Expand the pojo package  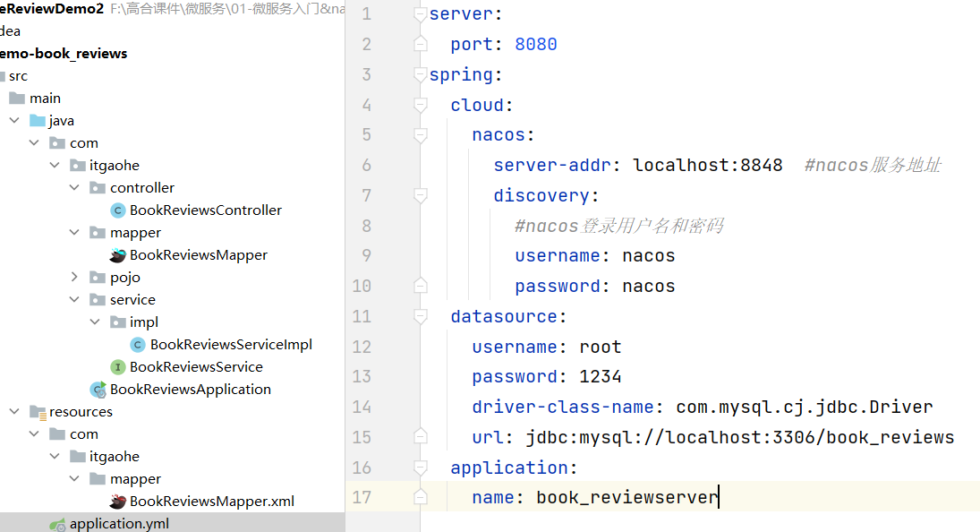coord(74,277)
